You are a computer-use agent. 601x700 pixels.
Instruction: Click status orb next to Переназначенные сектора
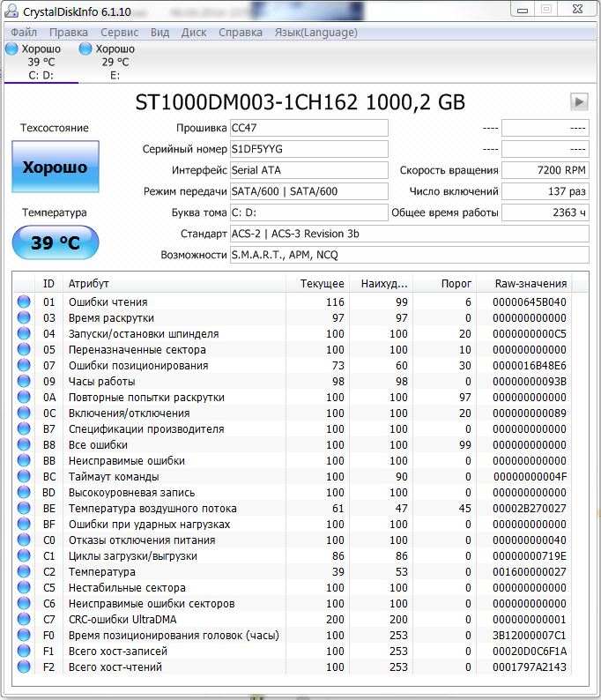click(24, 350)
